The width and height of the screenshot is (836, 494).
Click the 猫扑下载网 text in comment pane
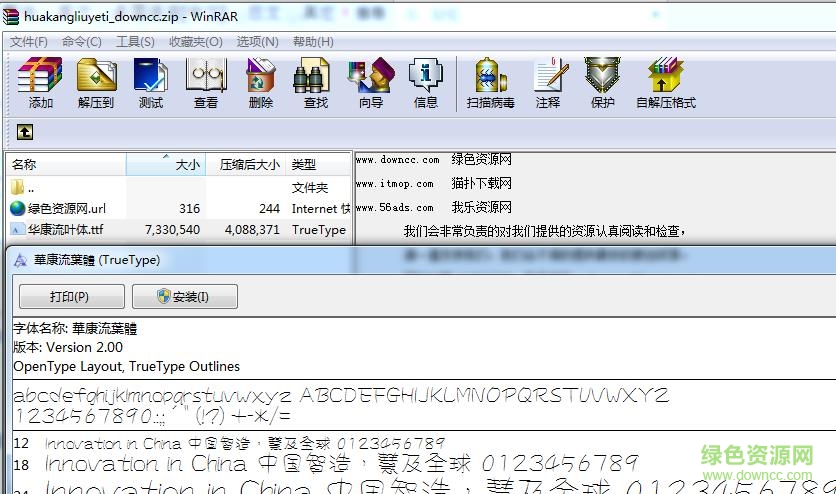[x=481, y=183]
